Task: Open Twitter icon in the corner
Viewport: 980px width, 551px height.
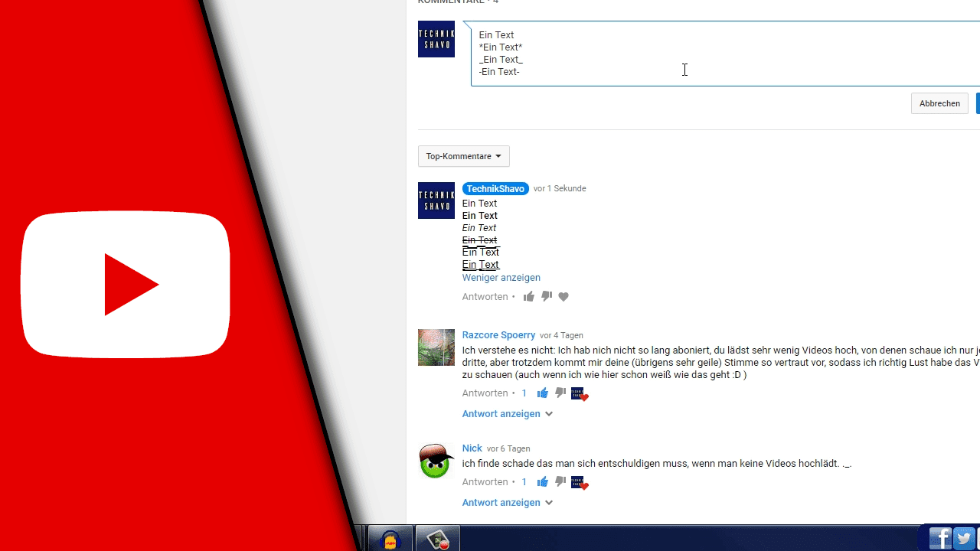Action: click(965, 538)
